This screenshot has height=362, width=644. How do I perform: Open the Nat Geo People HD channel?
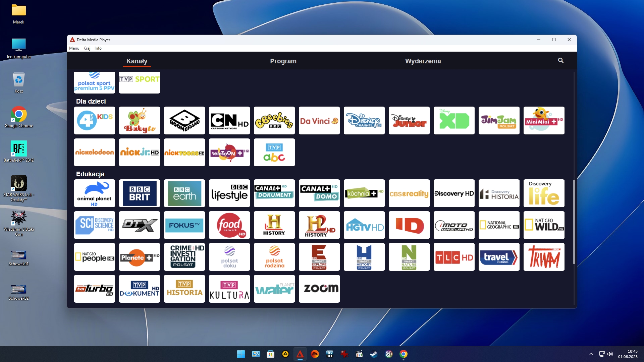[95, 257]
